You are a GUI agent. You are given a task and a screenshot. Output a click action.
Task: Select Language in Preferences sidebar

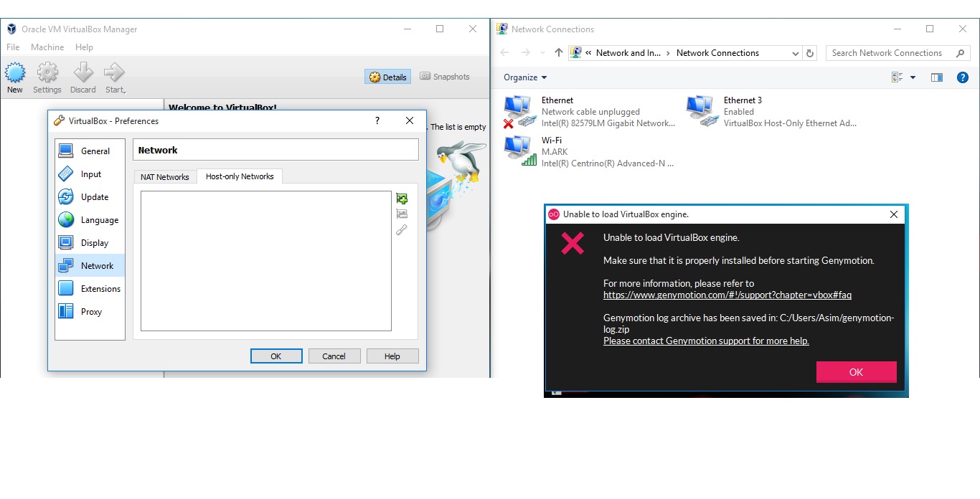pos(90,219)
